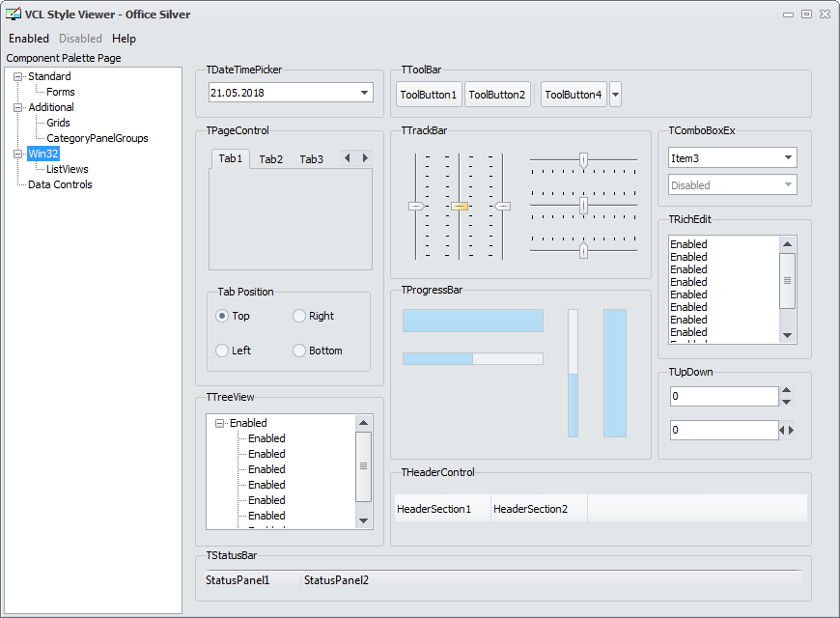Select Data Controls in the palette tree
Viewport: 840px width, 618px height.
click(60, 185)
